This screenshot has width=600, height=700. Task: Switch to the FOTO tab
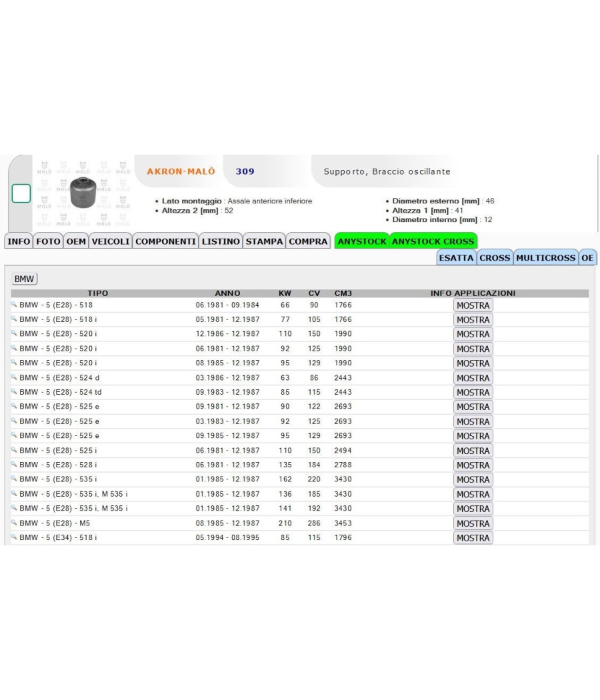click(48, 241)
